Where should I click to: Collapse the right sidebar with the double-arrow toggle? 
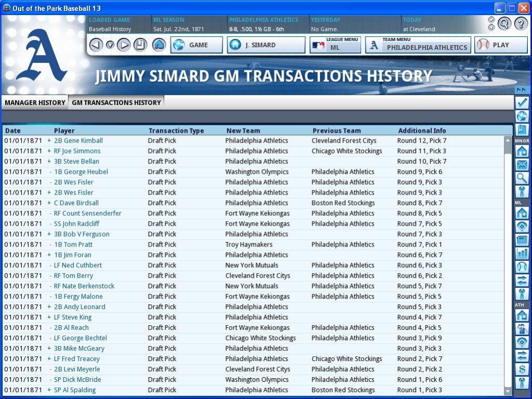pyautogui.click(x=522, y=89)
